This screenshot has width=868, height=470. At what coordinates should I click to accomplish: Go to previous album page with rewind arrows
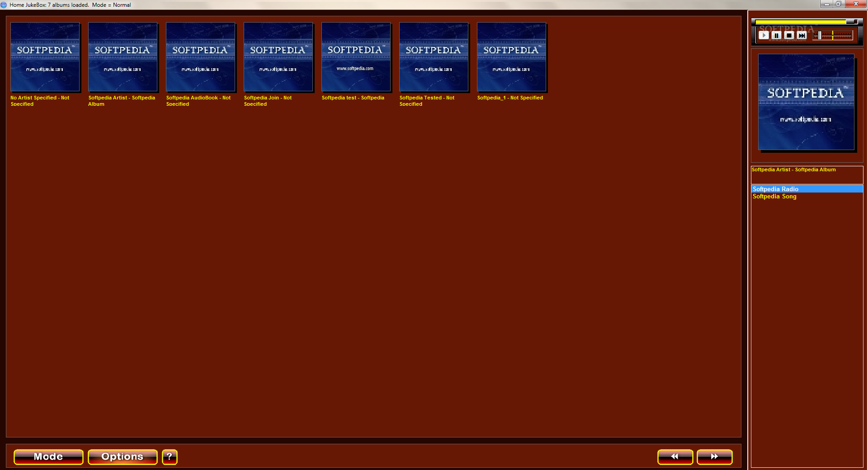(675, 457)
